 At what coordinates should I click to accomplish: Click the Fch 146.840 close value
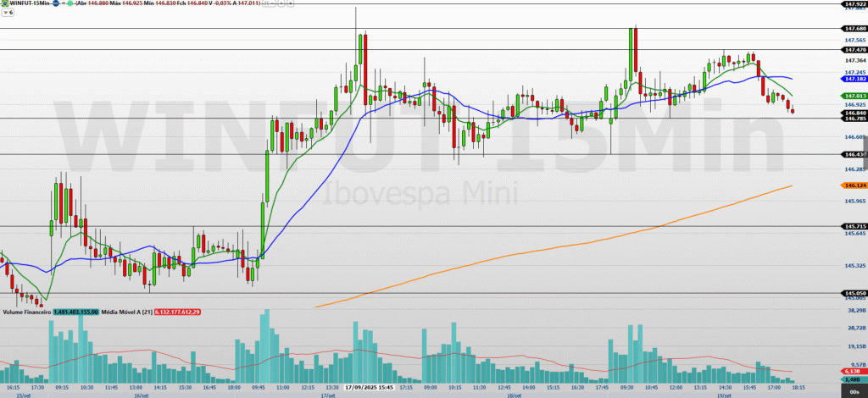tap(192, 3)
